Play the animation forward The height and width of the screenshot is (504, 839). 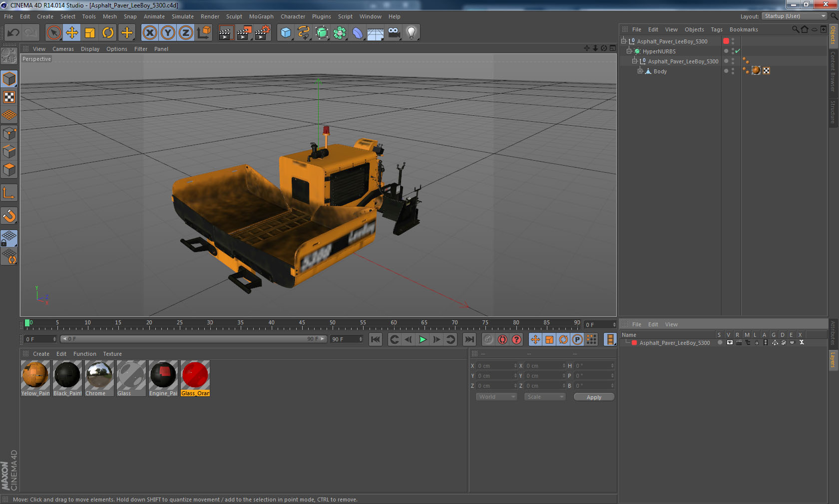click(x=422, y=339)
